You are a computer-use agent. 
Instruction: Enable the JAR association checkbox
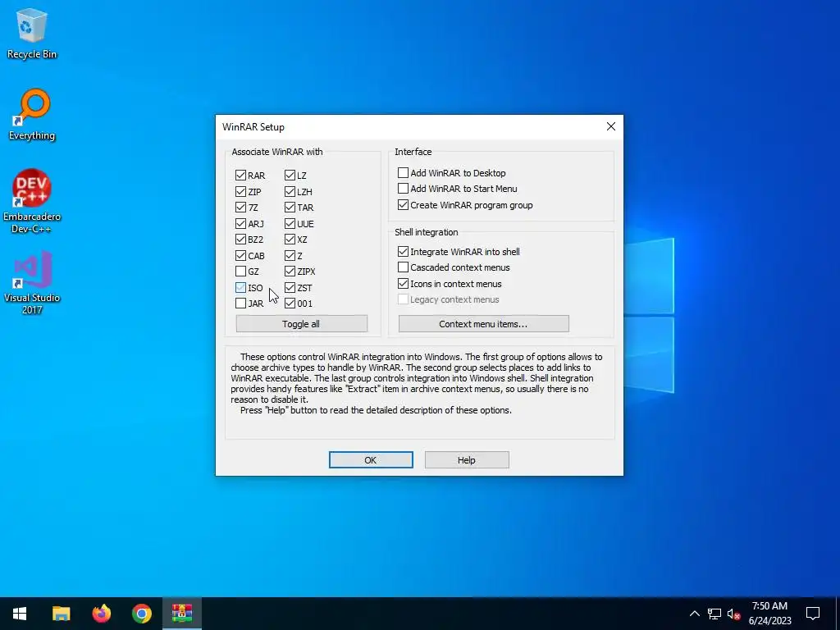click(240, 304)
